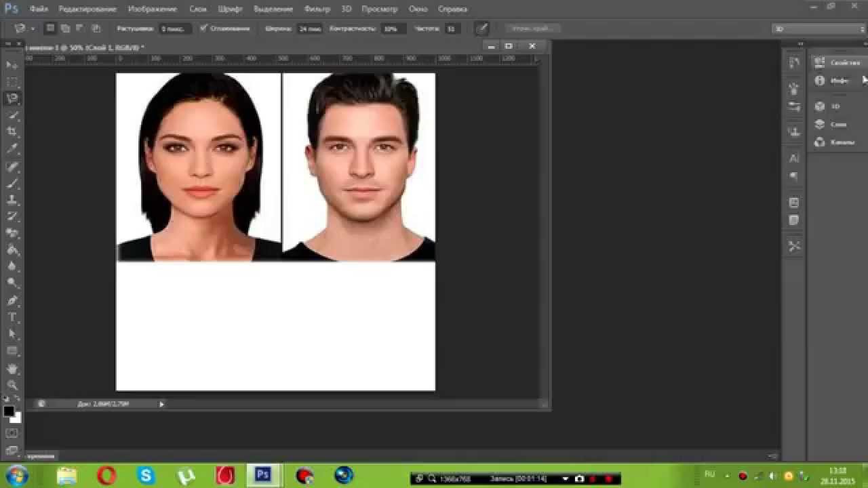This screenshot has width=868, height=488.
Task: Select the Rectangular Marquee tool
Action: pyautogui.click(x=12, y=82)
